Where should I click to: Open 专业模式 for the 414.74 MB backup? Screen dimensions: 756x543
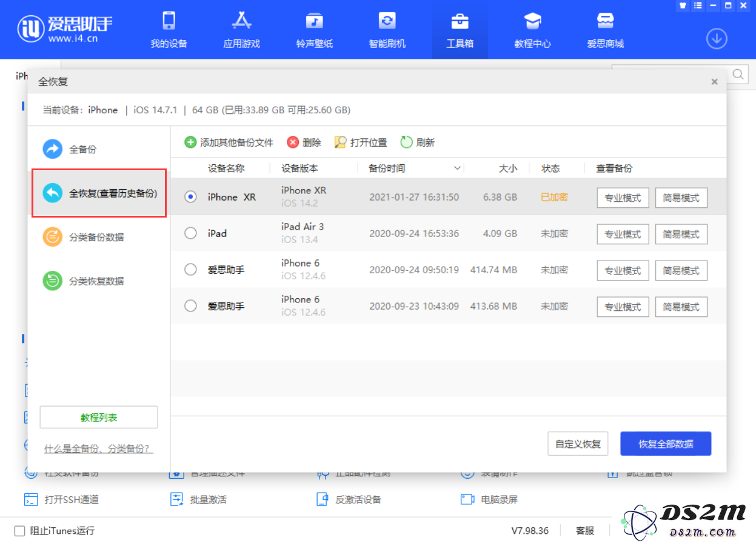point(623,270)
